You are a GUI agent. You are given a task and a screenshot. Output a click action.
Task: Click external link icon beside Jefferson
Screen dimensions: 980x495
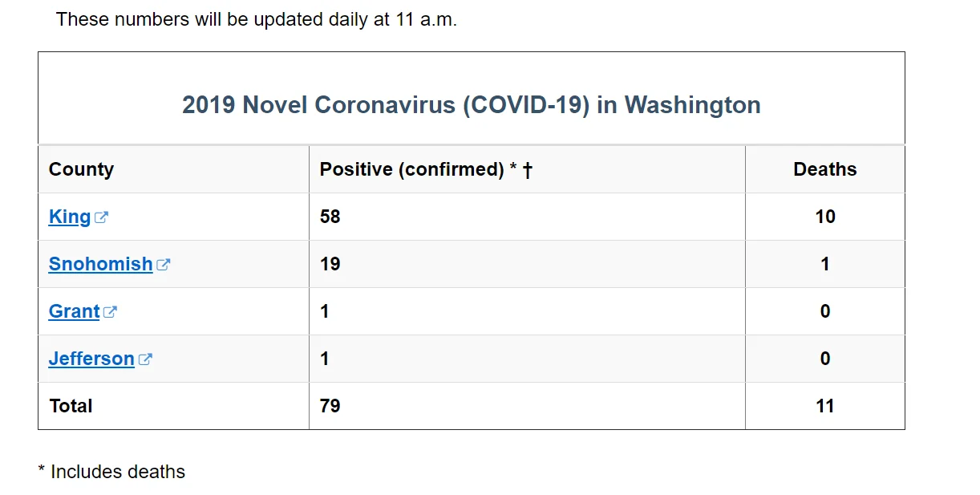145,359
